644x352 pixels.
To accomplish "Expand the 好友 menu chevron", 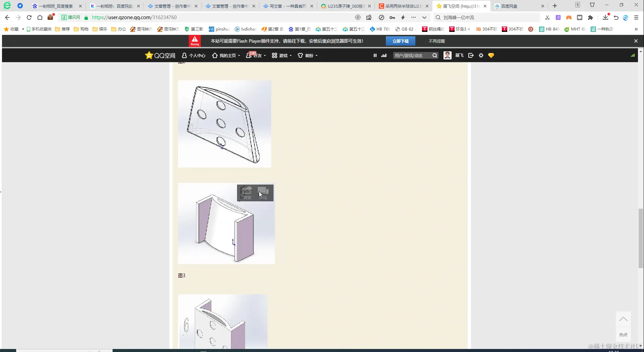I will [x=265, y=55].
